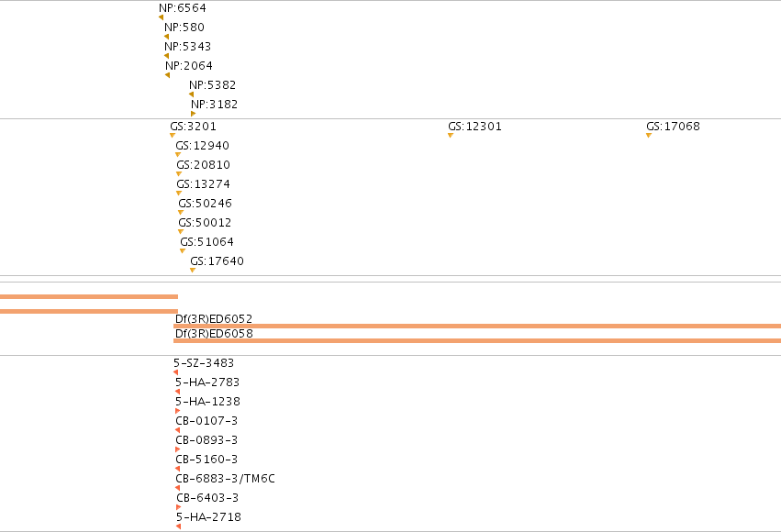Open the GS:51064 label
781x532 pixels.
[x=206, y=242]
